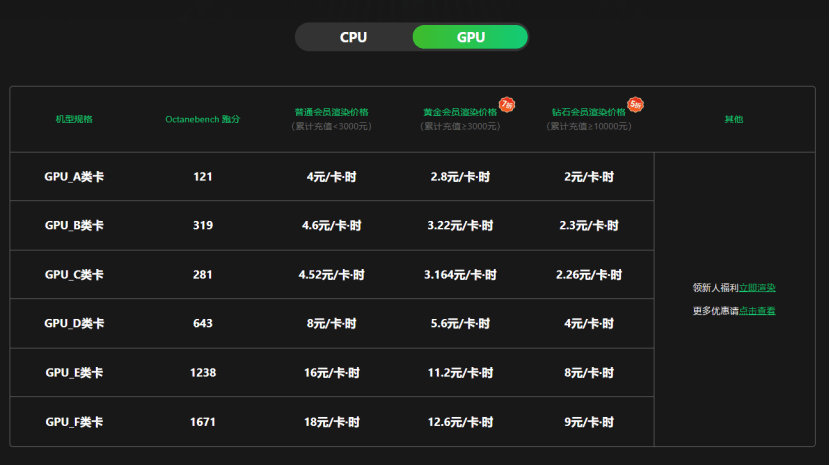Select the GPU_F类卡 row label

point(74,422)
